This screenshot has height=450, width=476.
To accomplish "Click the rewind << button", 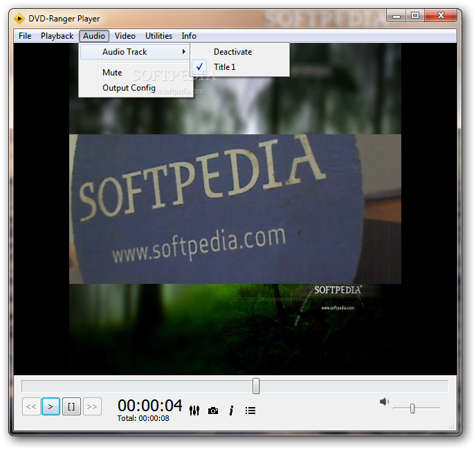I will pos(31,406).
